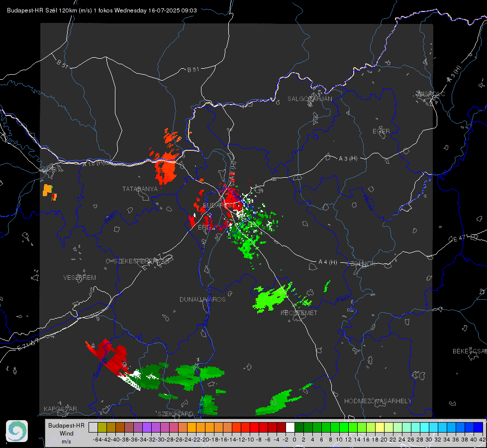The width and height of the screenshot is (487, 448).
Task: Click the Budapest-HR Szél radar title text
Action: (101, 10)
